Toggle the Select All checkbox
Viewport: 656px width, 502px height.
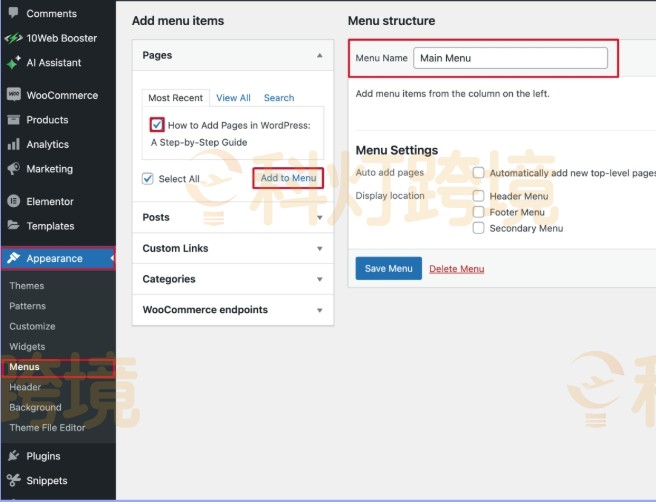[x=148, y=179]
